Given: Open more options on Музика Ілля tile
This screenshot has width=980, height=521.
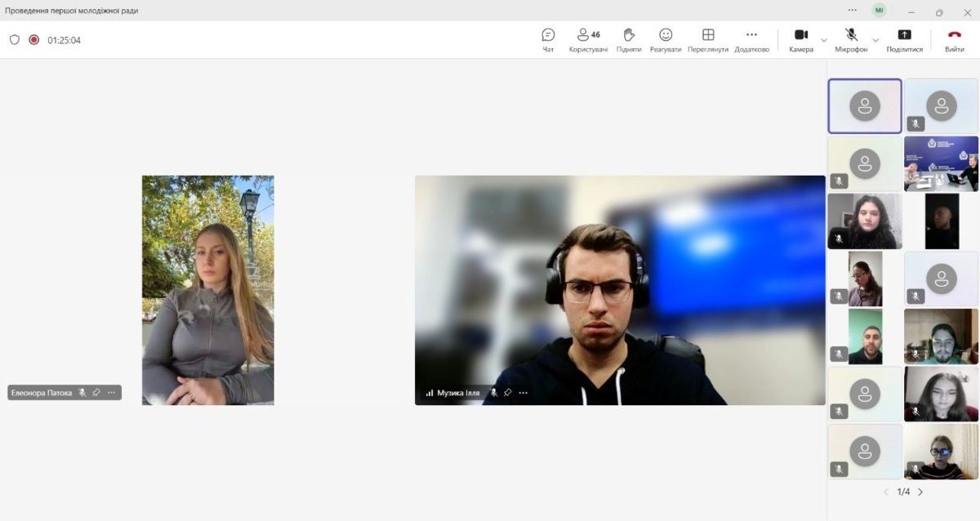Looking at the screenshot, I should coord(523,393).
